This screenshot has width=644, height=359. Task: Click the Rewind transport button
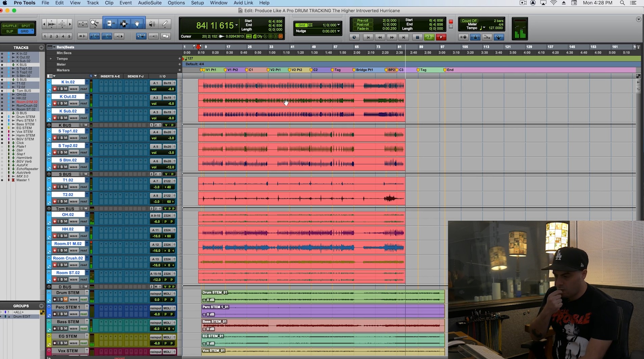pos(380,37)
